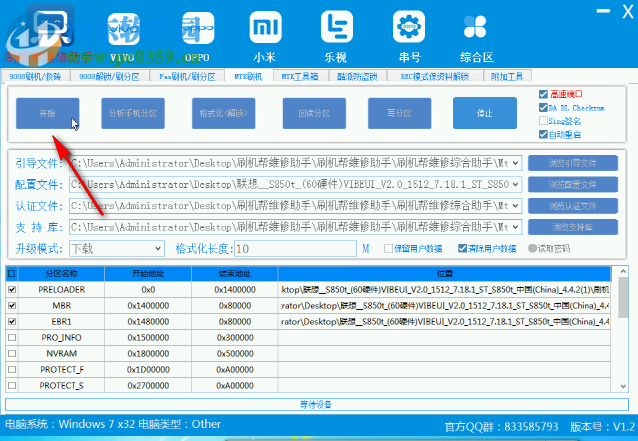Image resolution: width=638 pixels, height=441 pixels.
Task: Switch to the 9008刷机/救砖 tab
Action: coord(35,76)
